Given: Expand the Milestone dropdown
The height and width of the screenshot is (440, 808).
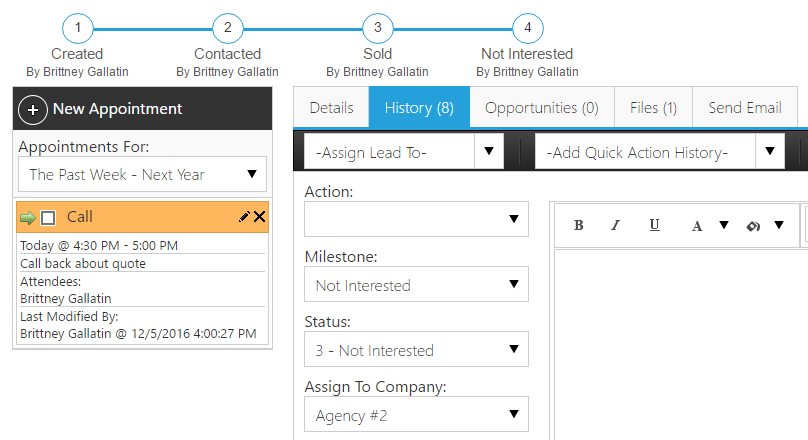Looking at the screenshot, I should (x=416, y=285).
